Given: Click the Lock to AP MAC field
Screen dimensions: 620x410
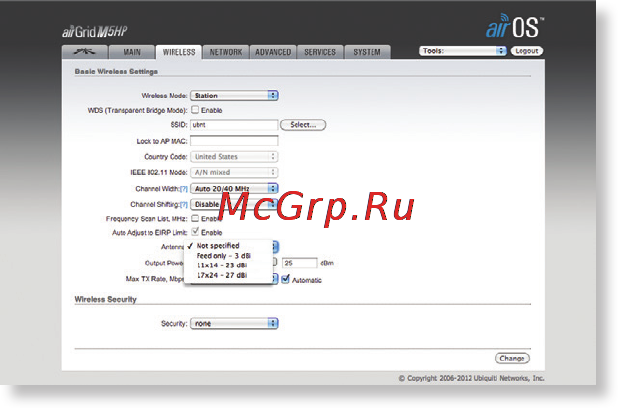Looking at the screenshot, I should pyautogui.click(x=234, y=141).
